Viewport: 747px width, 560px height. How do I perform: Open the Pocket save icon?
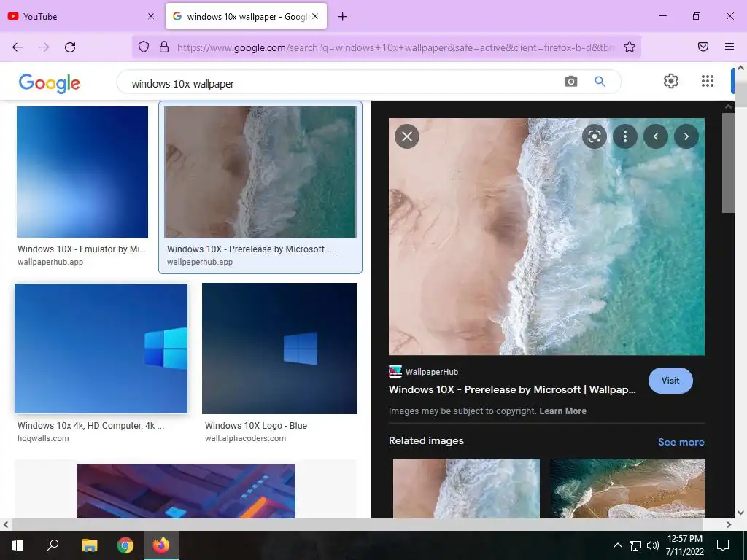click(x=703, y=47)
